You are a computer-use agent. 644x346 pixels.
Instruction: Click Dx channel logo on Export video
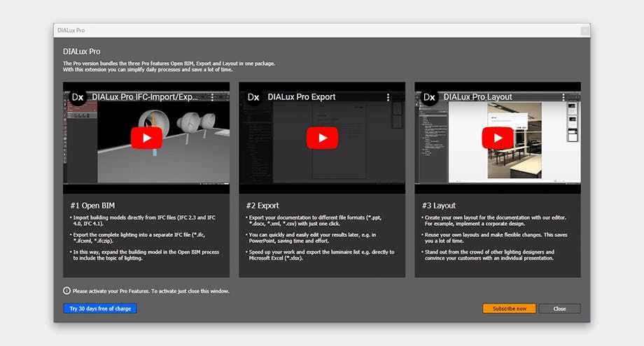[253, 97]
